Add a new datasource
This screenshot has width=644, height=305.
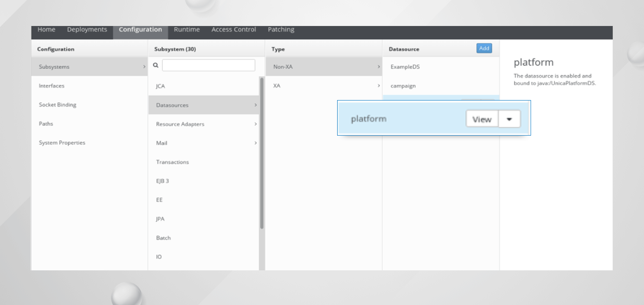point(484,49)
